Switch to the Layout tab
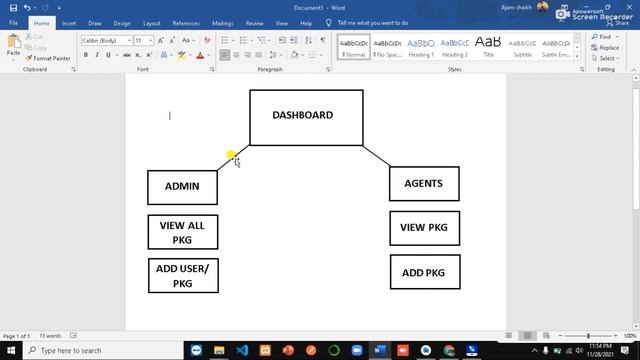 click(x=151, y=23)
